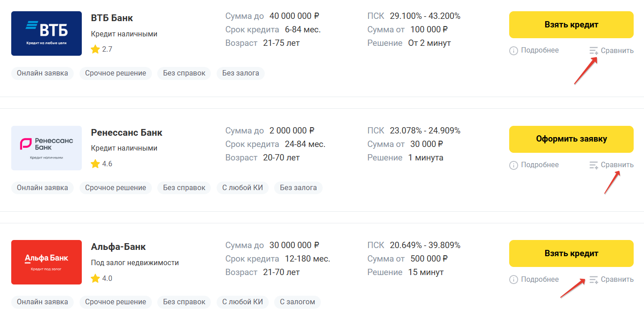Click the info icon in ВТБ Банк row
The height and width of the screenshot is (311, 644).
[514, 51]
